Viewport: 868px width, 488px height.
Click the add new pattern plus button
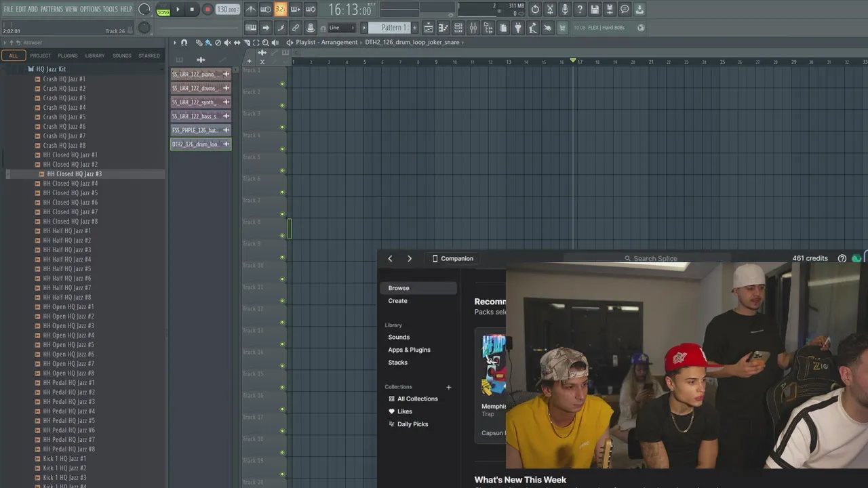coord(415,28)
